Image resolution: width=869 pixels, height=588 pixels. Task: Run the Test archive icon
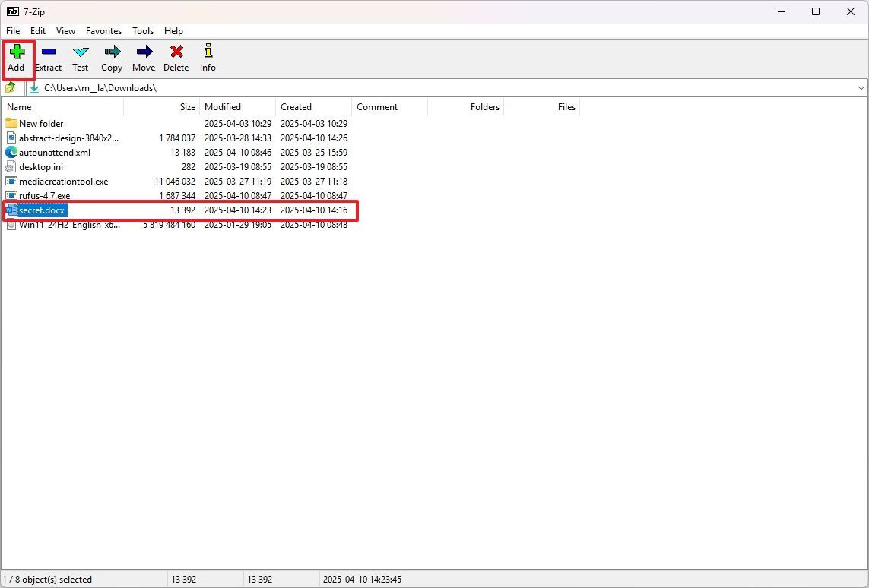(x=80, y=57)
